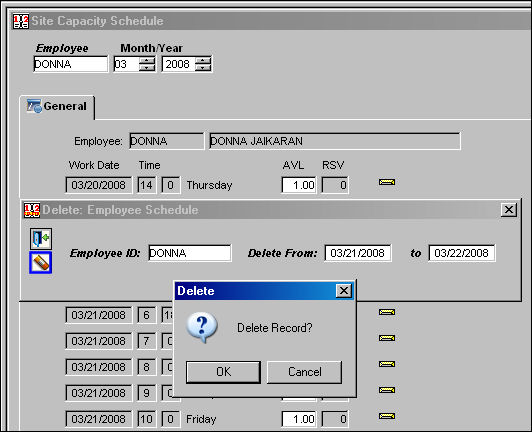Increase the year 2008 with up arrow

click(203, 60)
